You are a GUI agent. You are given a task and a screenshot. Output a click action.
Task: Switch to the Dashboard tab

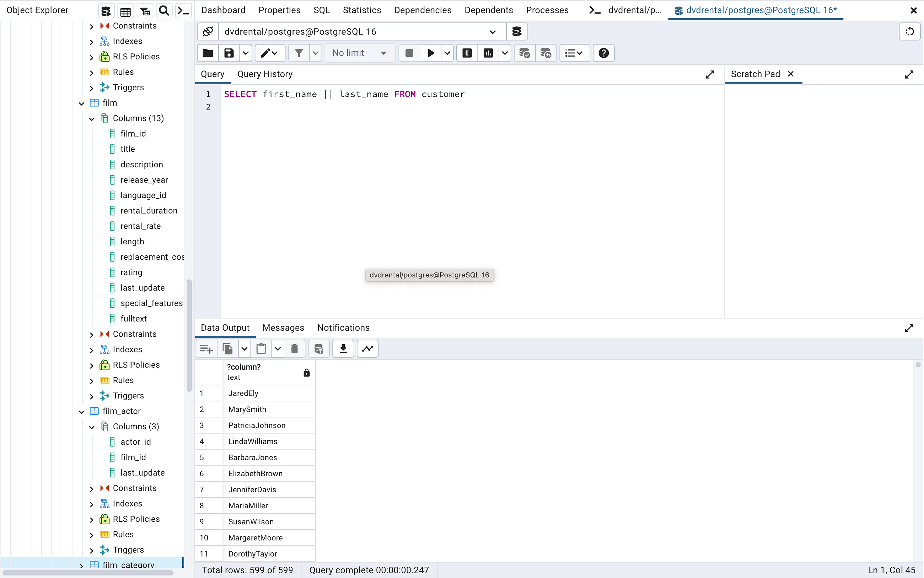[224, 10]
